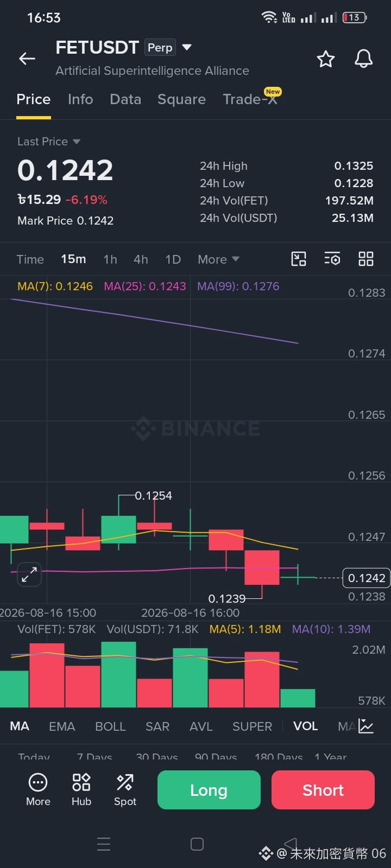391x868 pixels.
Task: Switch to Square tab
Action: click(181, 99)
